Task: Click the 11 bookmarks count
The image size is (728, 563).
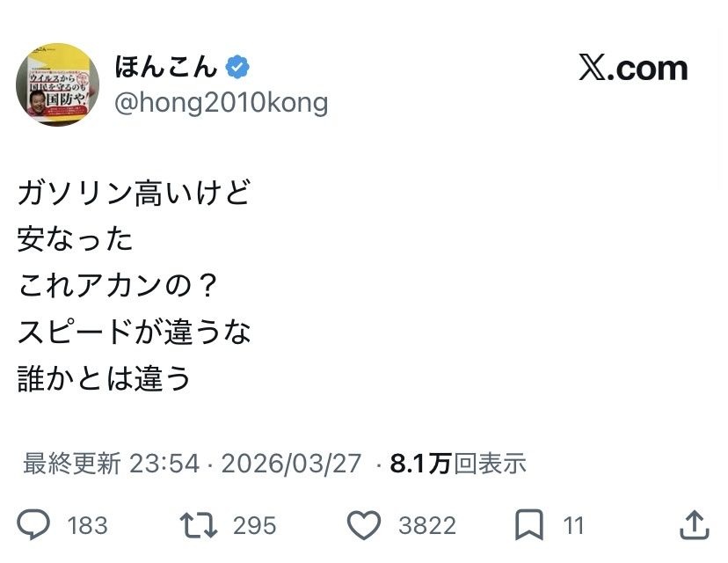Action: pyautogui.click(x=574, y=526)
